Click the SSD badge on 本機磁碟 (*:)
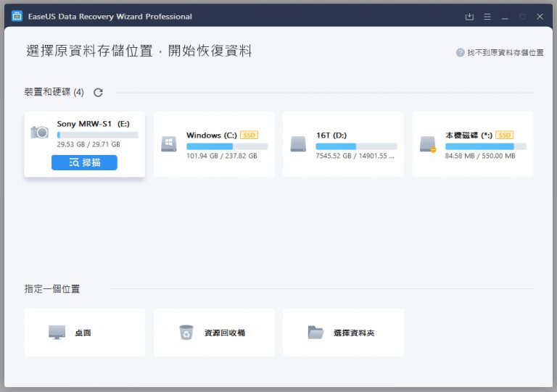This screenshot has width=557, height=392. click(x=505, y=135)
